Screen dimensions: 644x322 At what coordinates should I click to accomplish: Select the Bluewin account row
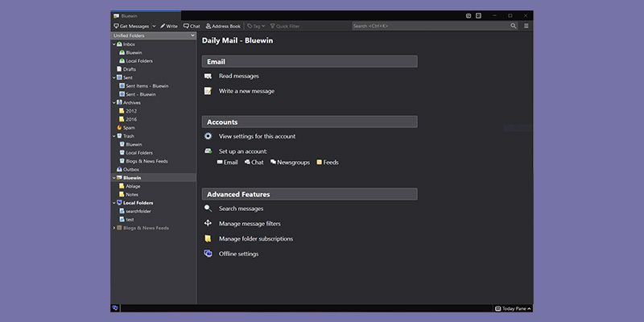[154, 177]
